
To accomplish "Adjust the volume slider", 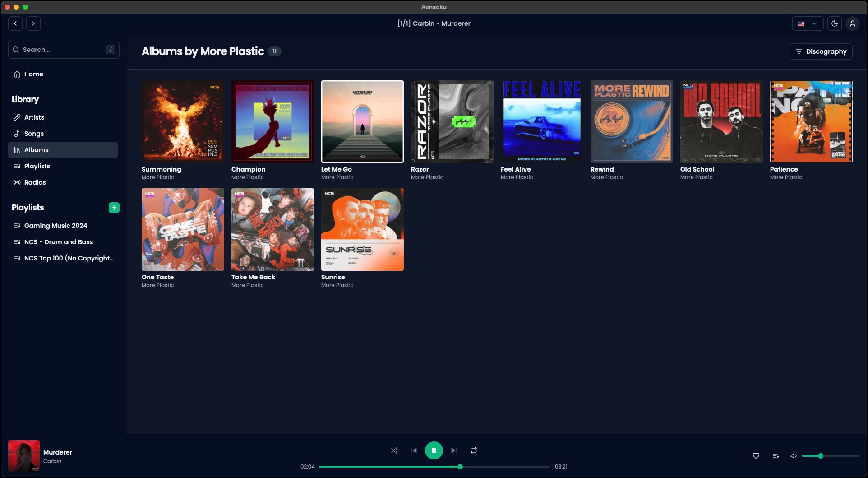I will (821, 456).
